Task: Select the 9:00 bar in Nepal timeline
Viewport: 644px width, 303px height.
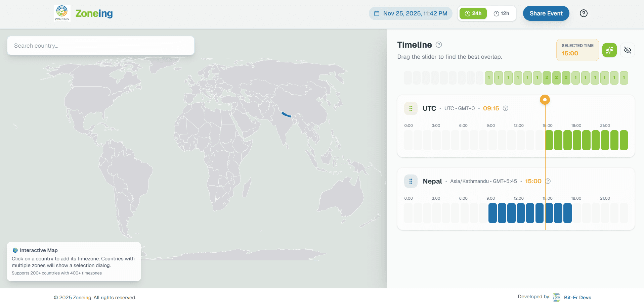Action: pyautogui.click(x=492, y=213)
